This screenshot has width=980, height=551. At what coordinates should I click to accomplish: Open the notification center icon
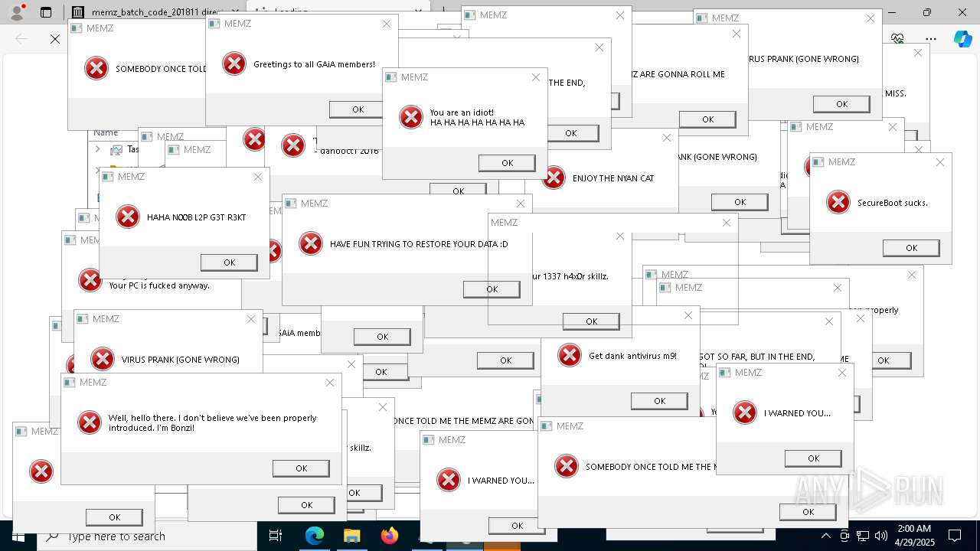(x=955, y=536)
